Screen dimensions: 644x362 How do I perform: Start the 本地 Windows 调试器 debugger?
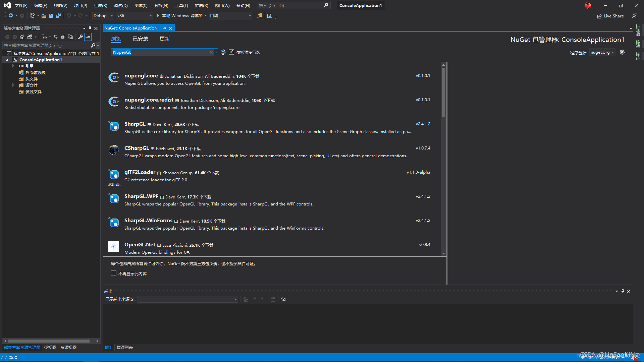[x=179, y=16]
